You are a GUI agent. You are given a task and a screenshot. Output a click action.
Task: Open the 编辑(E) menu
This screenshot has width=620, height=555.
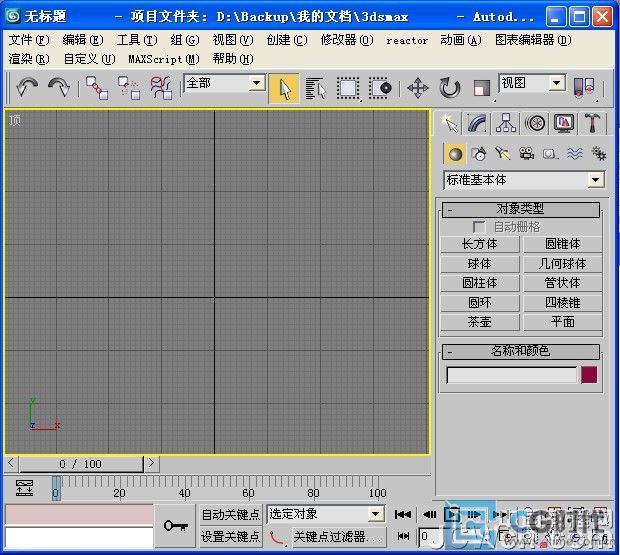[83, 40]
